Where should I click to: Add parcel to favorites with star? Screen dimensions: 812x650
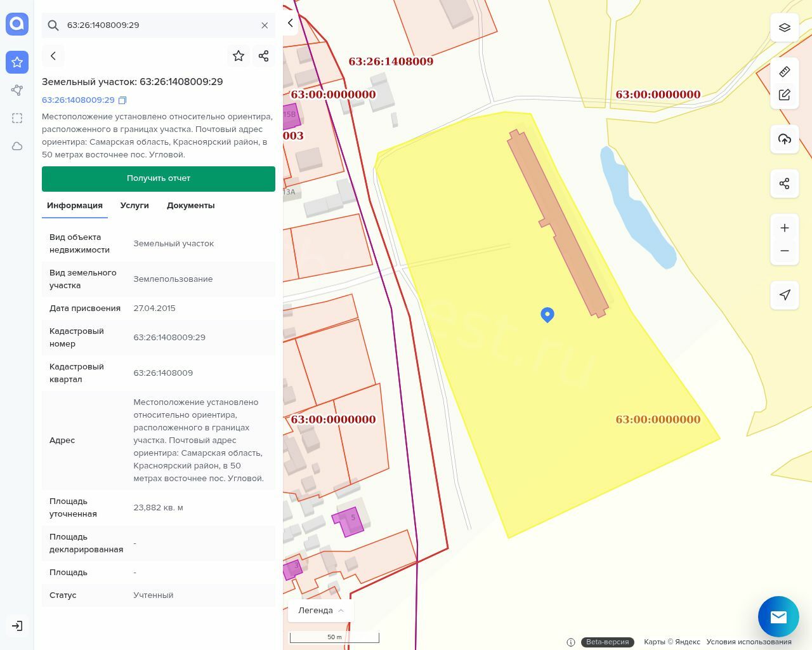[239, 56]
